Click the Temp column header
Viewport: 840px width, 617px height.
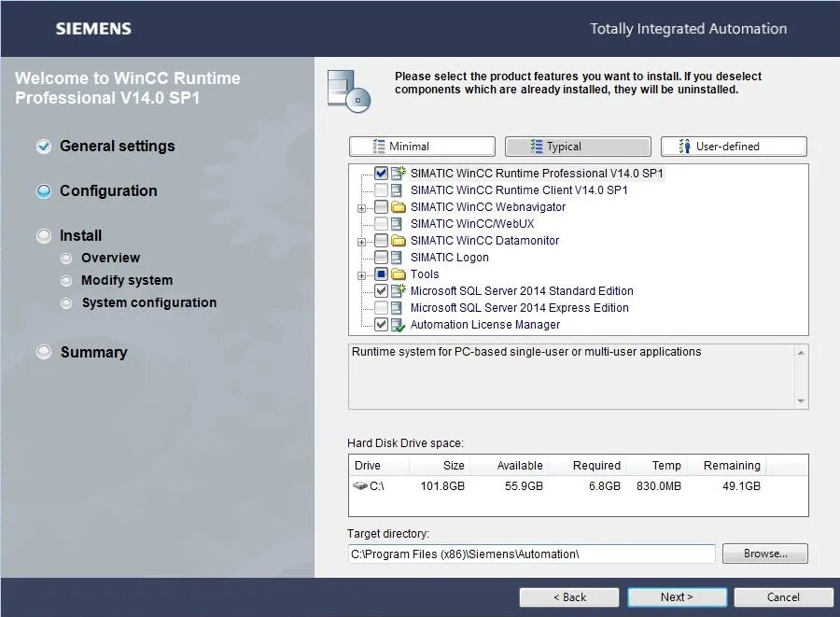pyautogui.click(x=656, y=466)
